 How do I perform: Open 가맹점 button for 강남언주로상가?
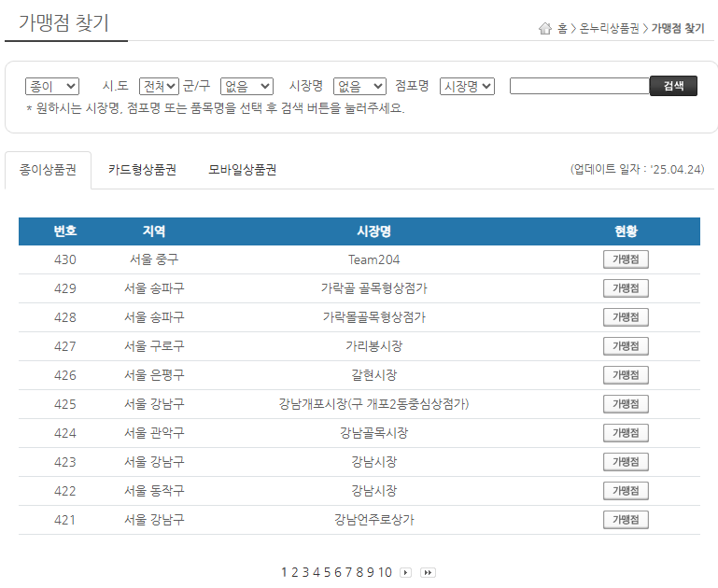[x=626, y=519]
